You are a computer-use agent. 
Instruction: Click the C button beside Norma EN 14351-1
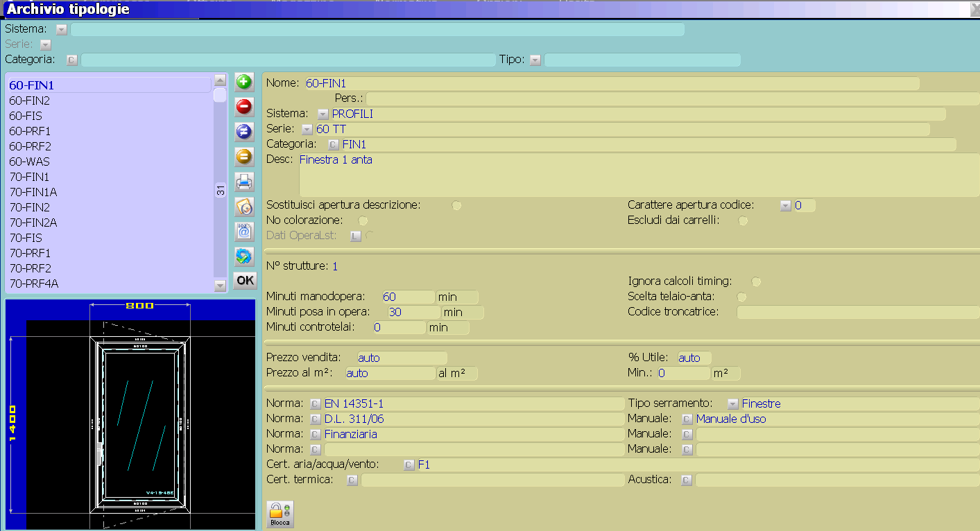click(315, 404)
